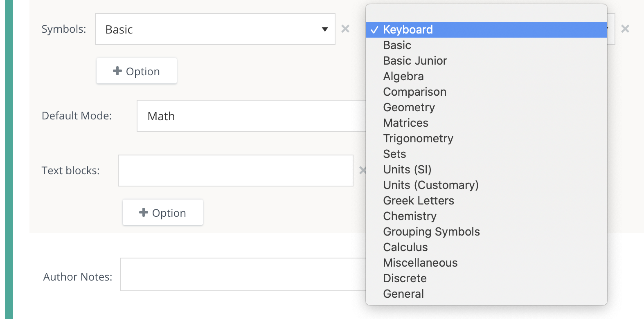Choose Basic Junior in the list
Image resolution: width=644 pixels, height=319 pixels.
[x=415, y=61]
